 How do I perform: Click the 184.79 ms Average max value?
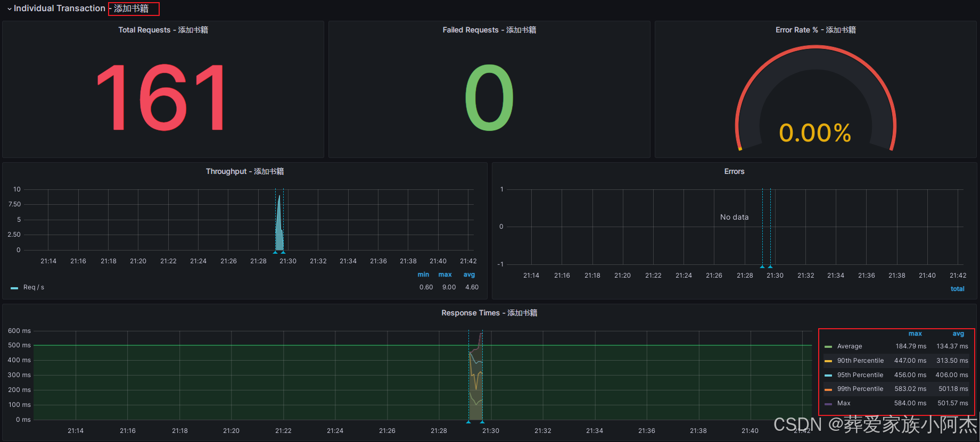click(x=911, y=346)
